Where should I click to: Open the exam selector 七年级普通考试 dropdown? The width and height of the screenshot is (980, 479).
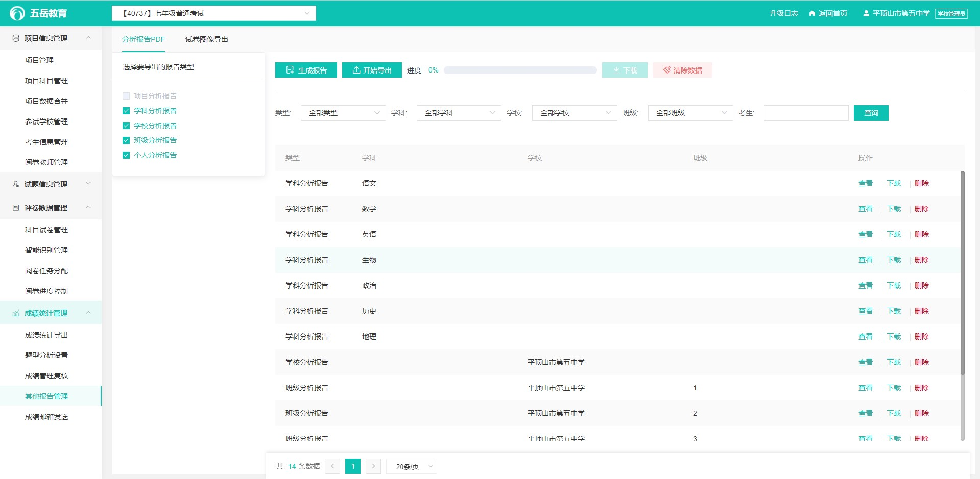tap(213, 13)
